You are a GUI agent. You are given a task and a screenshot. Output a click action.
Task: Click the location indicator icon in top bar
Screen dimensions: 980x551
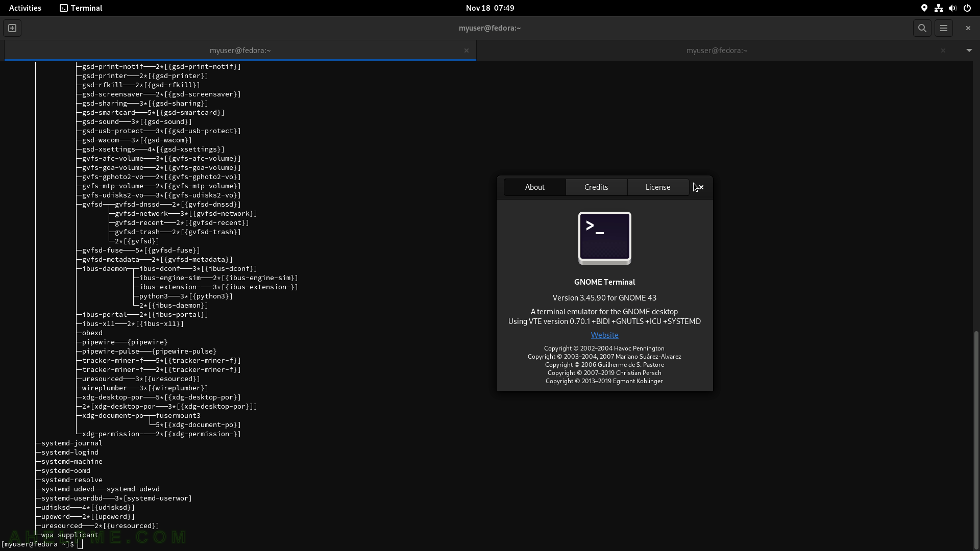(924, 8)
